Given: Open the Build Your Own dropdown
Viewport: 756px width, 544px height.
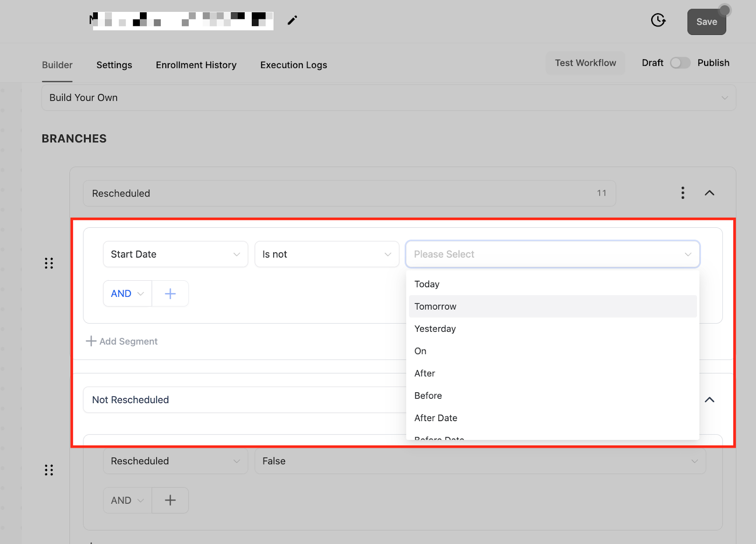Looking at the screenshot, I should tap(389, 98).
